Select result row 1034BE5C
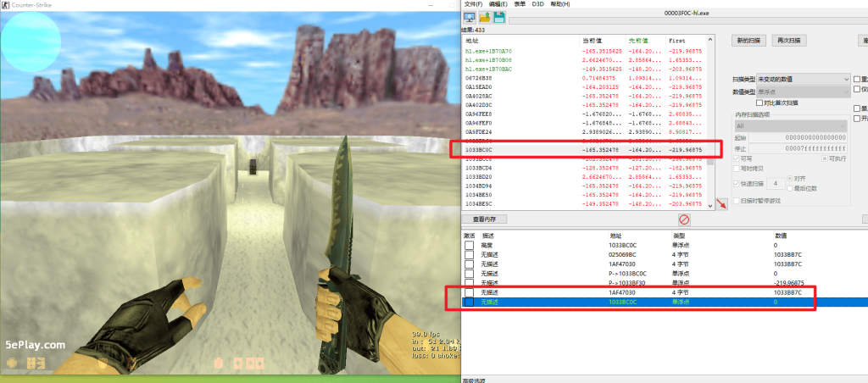The height and width of the screenshot is (383, 868). [585, 203]
